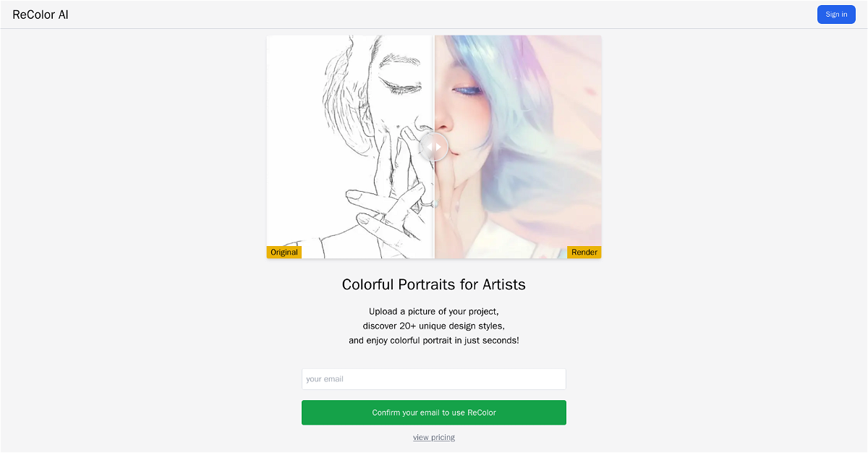Click the left arrow on comparison handle
The height and width of the screenshot is (453, 868).
(429, 147)
